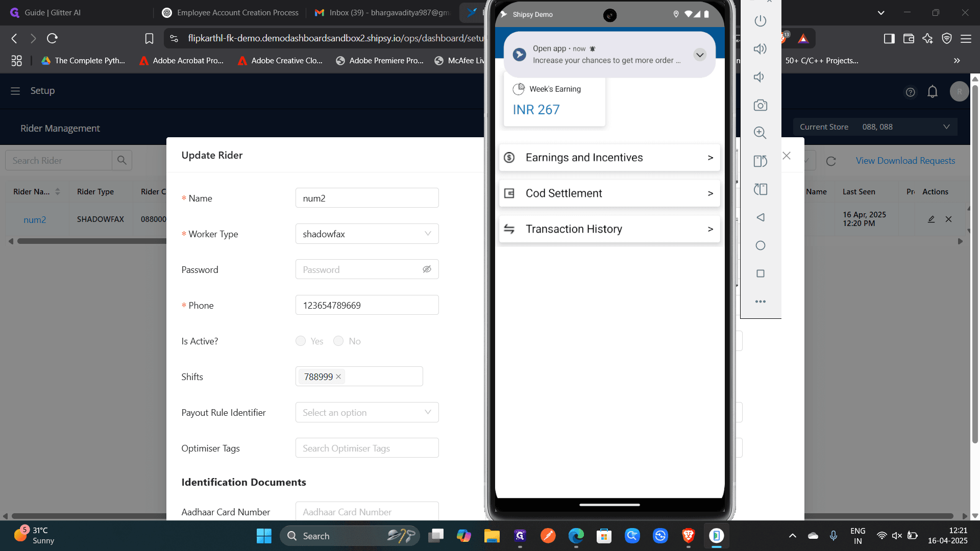Go back in browser history

(x=14, y=38)
